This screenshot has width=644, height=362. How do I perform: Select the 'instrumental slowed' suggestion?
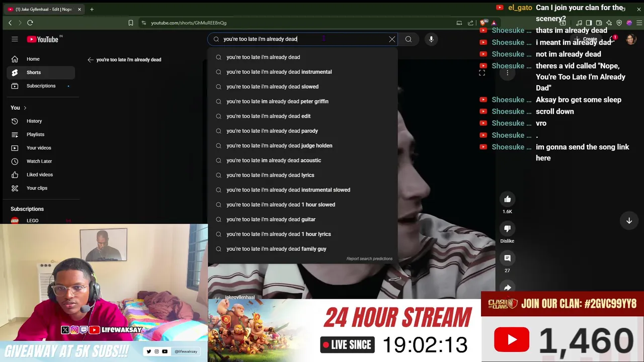[x=302, y=190]
